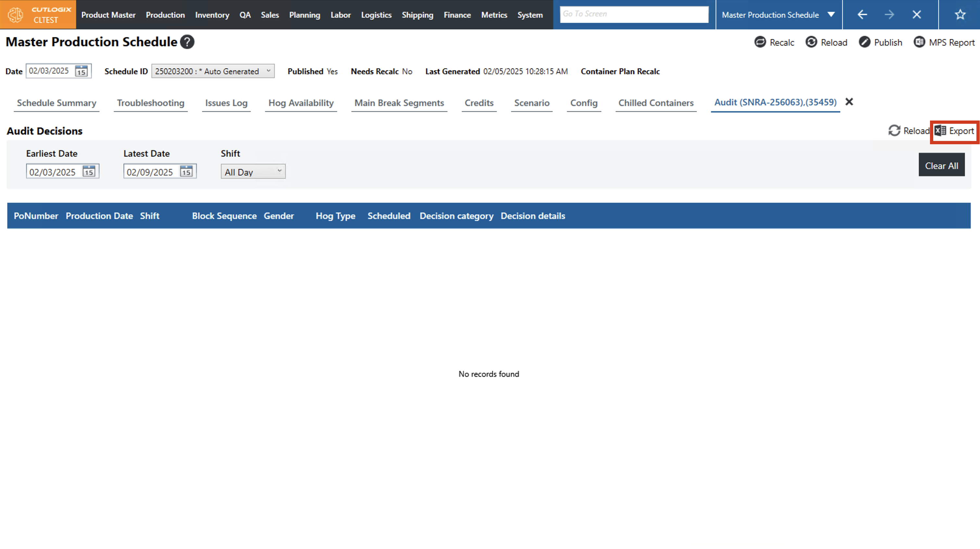Export audit decisions to Excel

point(954,131)
